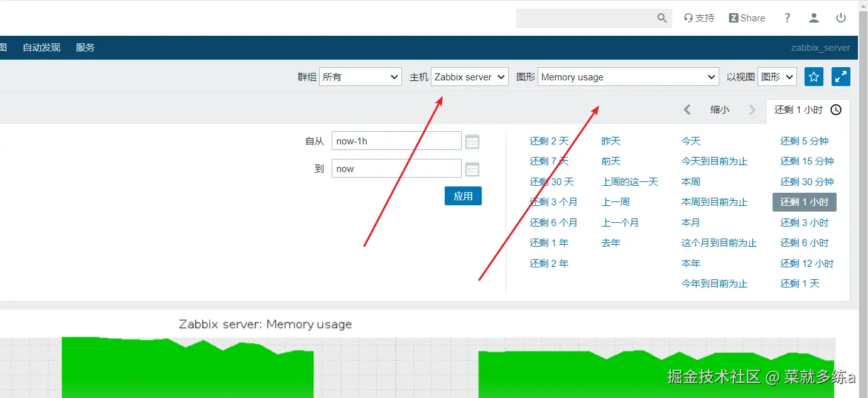Select 还剩 2 天 time range
The image size is (868, 398).
549,141
